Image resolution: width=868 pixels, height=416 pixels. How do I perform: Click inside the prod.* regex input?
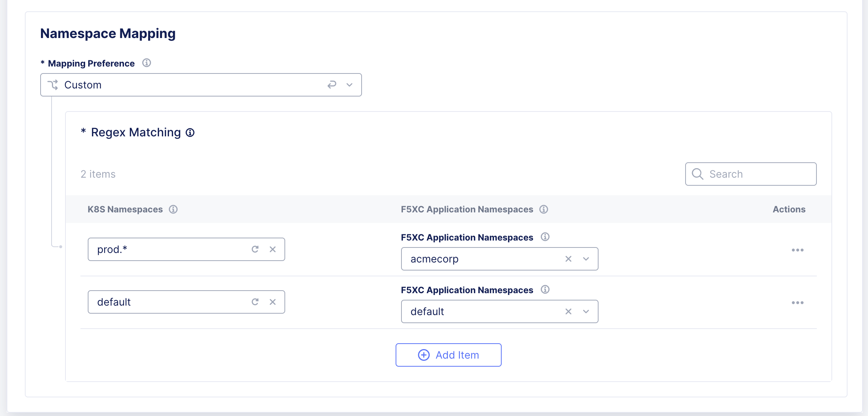(165, 249)
